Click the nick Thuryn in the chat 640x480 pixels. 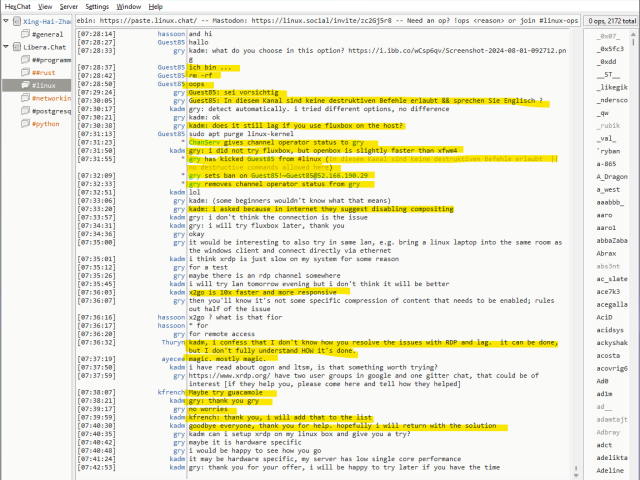[x=173, y=342]
